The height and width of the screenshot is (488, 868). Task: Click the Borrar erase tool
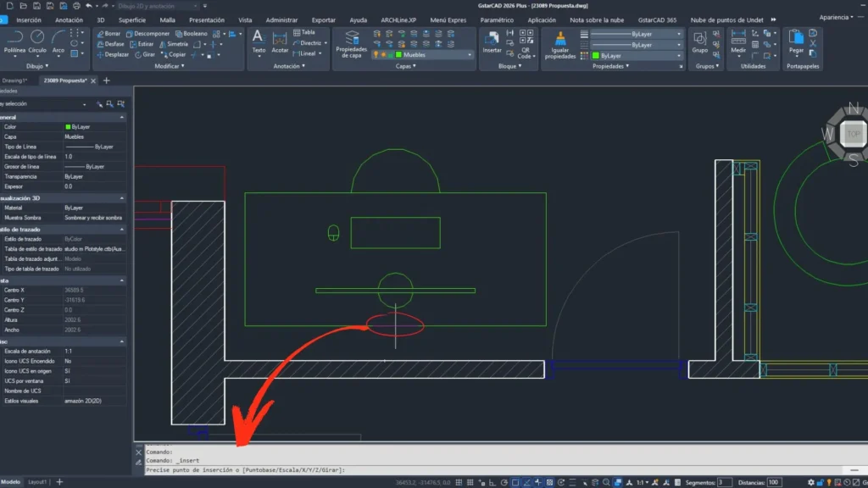point(108,34)
